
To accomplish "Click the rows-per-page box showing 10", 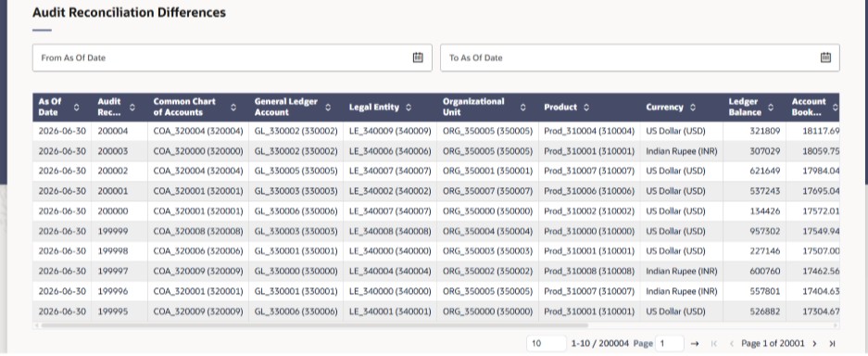I will click(x=547, y=343).
